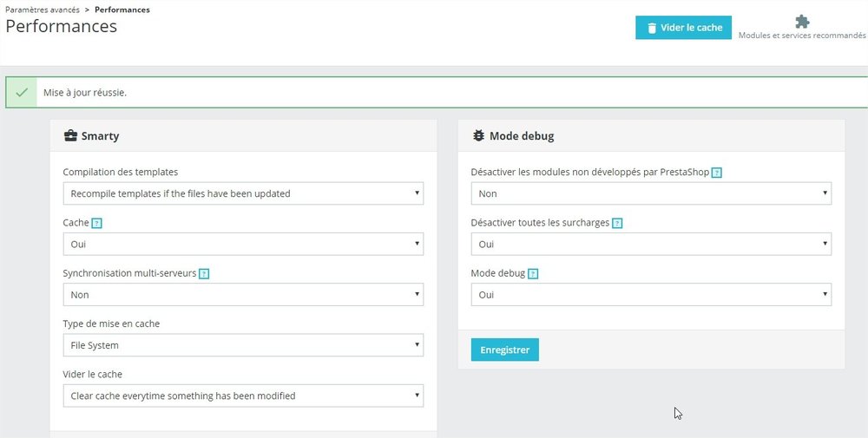The height and width of the screenshot is (438, 868).
Task: Click the Performances breadcrumb text
Action: (x=122, y=10)
